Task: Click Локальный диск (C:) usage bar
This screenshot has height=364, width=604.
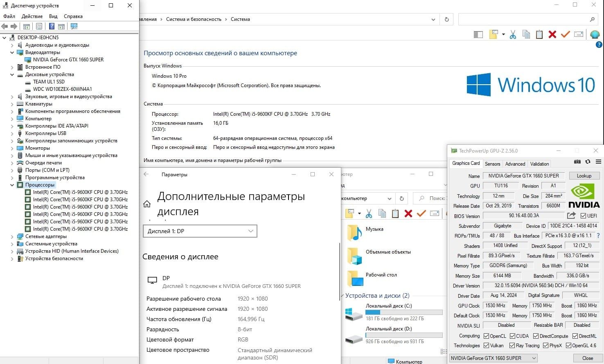Action: coord(404,312)
